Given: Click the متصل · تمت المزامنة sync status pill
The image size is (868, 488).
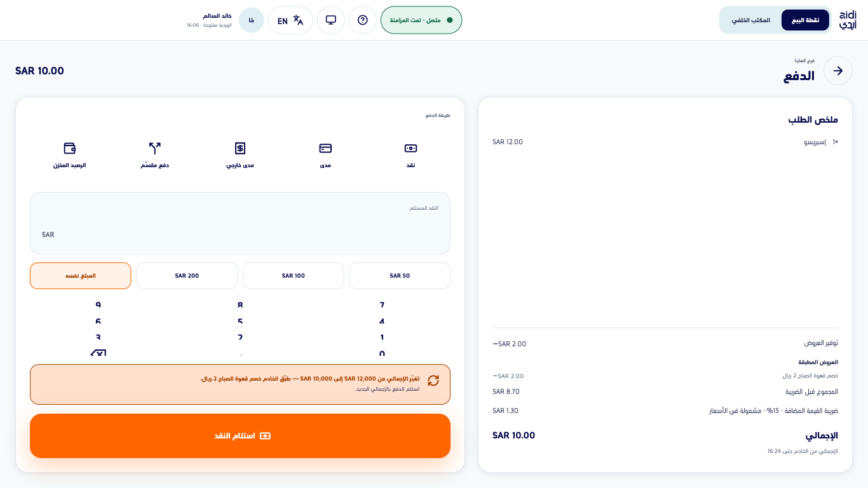Looking at the screenshot, I should (x=421, y=20).
